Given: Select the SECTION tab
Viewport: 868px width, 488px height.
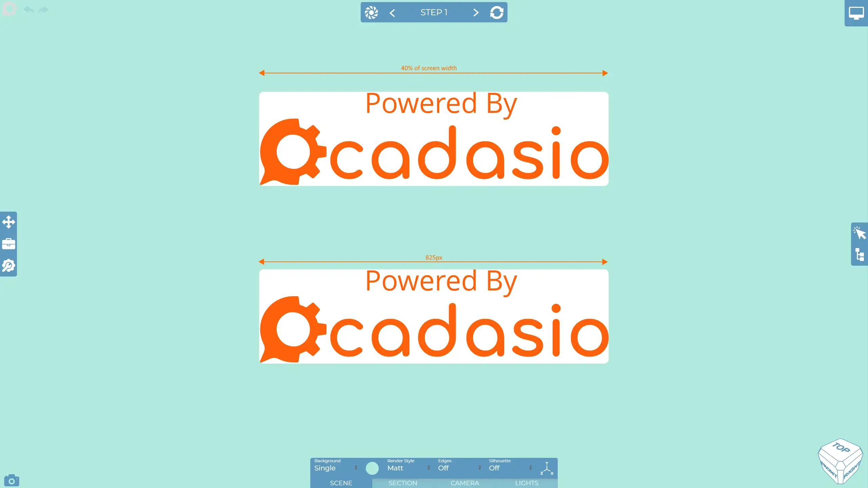Looking at the screenshot, I should coord(403,483).
